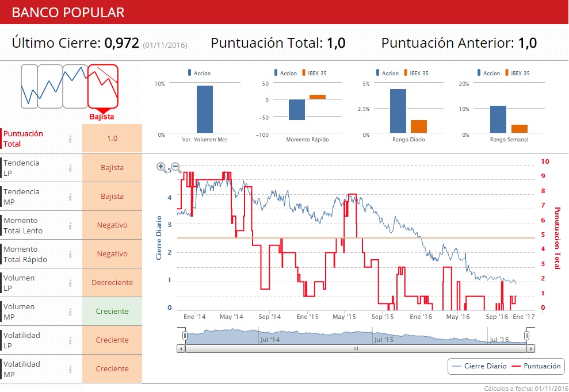Click the blue Var. Volumen Mes bar
Image resolution: width=569 pixels, height=392 pixels.
click(x=205, y=109)
